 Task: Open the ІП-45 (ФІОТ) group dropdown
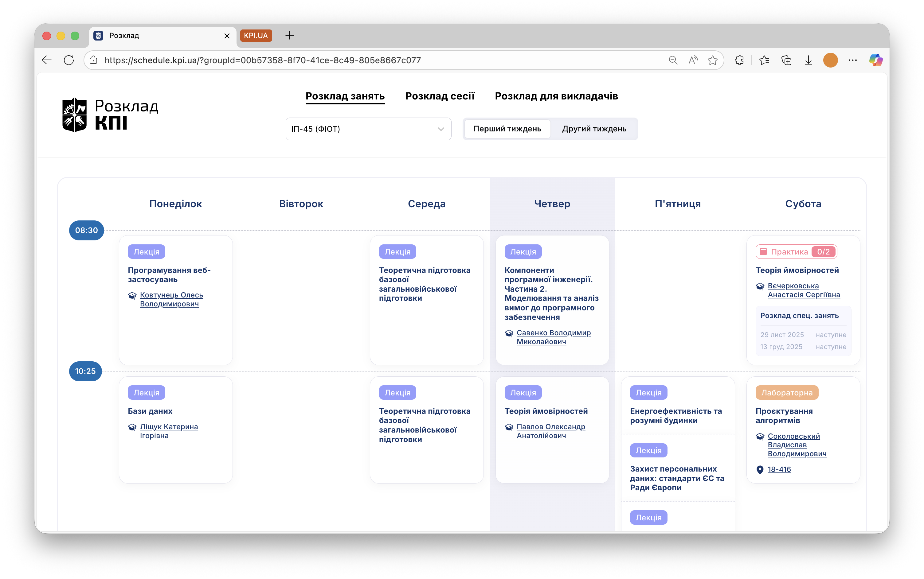coord(368,129)
